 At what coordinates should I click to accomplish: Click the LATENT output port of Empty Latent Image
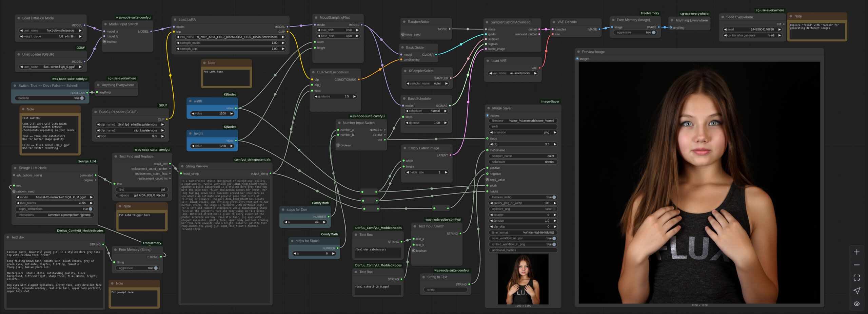click(x=450, y=155)
